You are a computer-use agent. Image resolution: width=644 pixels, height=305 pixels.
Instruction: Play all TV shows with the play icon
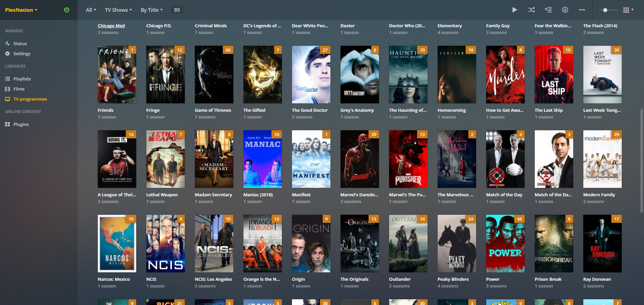point(515,10)
